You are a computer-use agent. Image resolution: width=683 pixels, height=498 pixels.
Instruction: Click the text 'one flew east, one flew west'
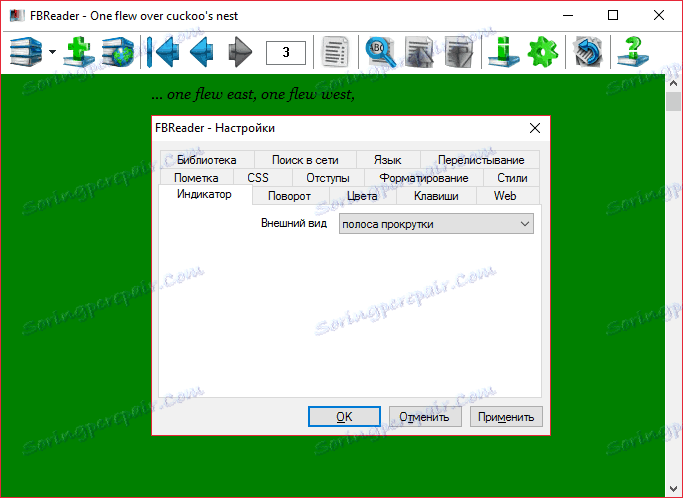(260, 94)
